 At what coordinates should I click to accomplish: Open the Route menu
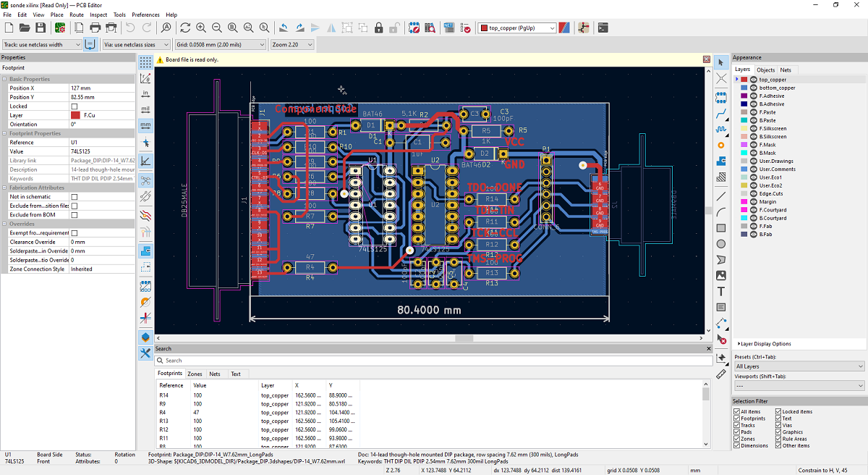76,14
